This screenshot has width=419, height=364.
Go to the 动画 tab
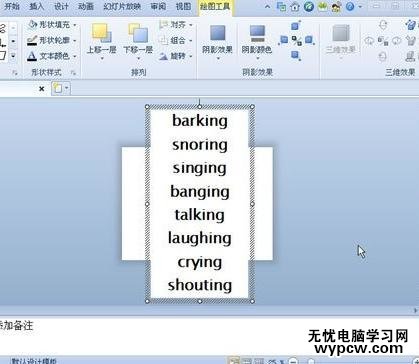pos(86,6)
